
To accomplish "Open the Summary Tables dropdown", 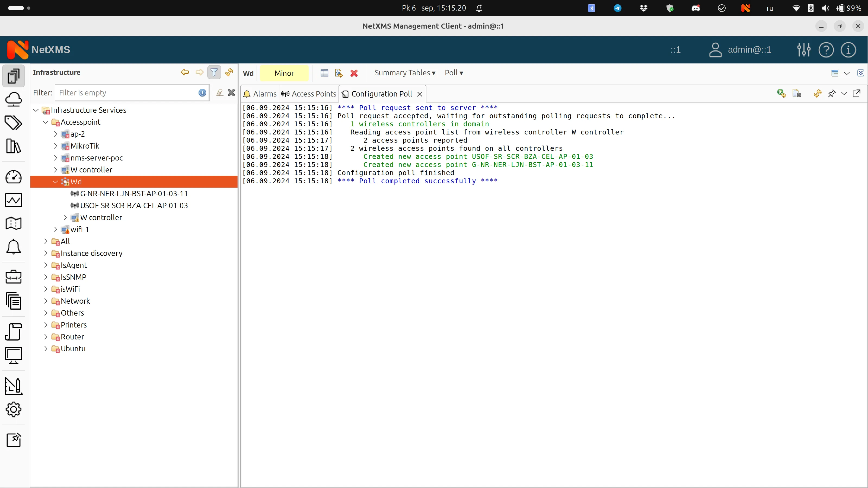I will coord(405,73).
